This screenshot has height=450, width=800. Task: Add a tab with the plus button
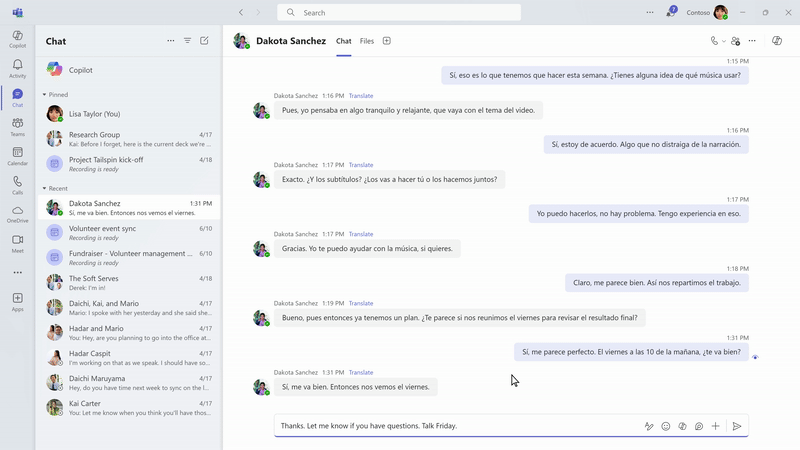click(387, 41)
